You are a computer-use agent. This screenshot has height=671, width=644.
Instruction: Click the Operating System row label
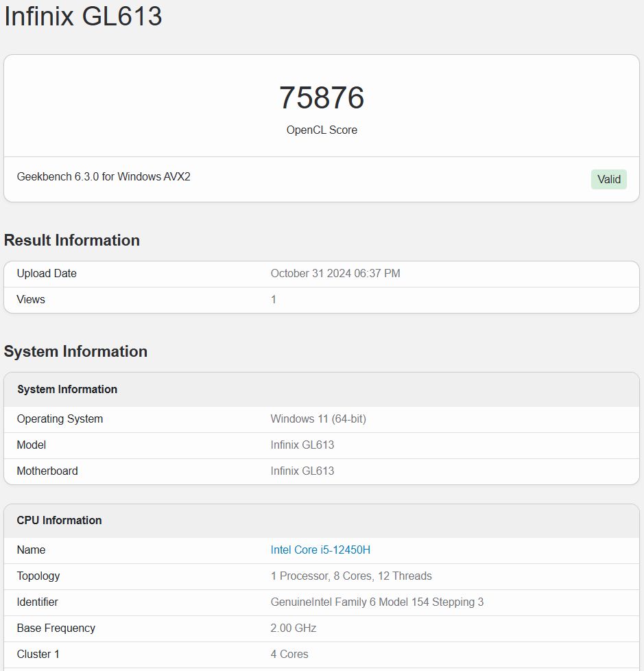click(60, 419)
